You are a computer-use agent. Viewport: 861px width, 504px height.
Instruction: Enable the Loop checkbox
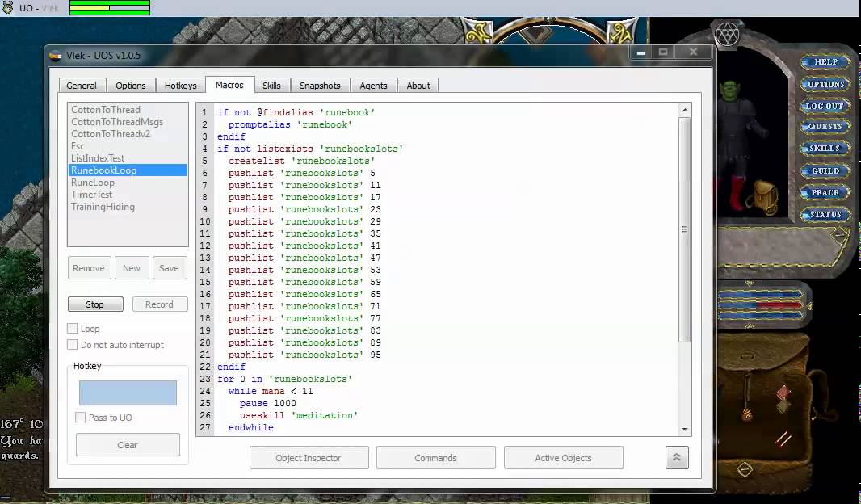click(x=72, y=328)
